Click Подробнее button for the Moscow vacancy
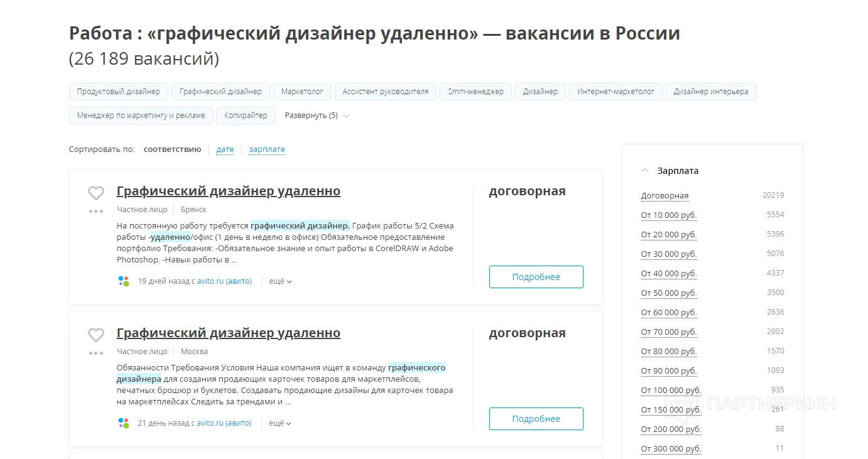 pyautogui.click(x=536, y=419)
